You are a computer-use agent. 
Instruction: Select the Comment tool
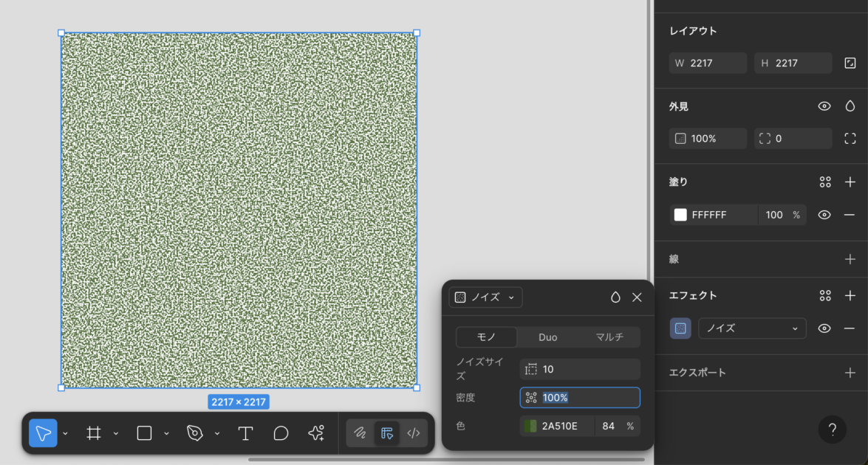(x=281, y=433)
